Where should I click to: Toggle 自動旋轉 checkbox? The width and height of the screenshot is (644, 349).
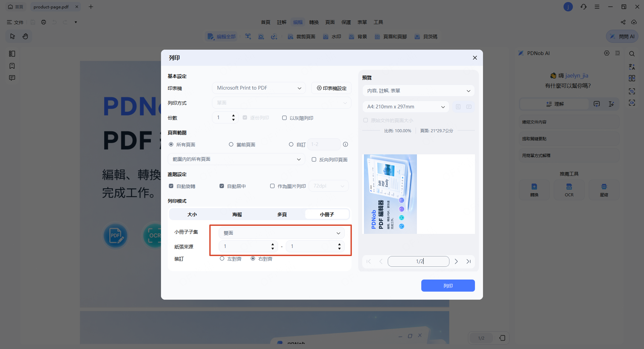coord(171,186)
